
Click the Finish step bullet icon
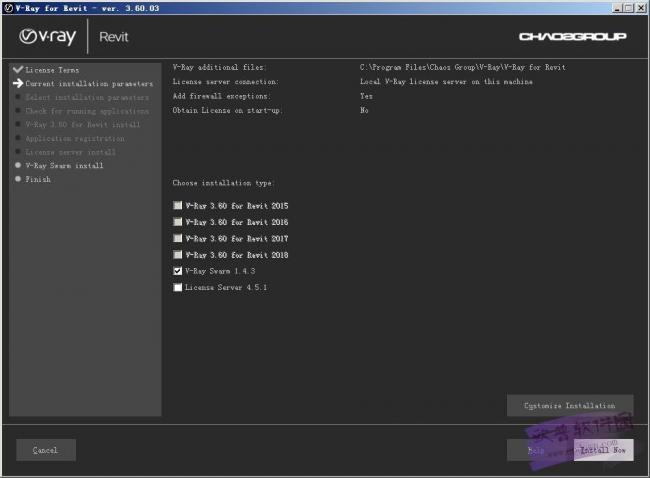click(x=17, y=179)
